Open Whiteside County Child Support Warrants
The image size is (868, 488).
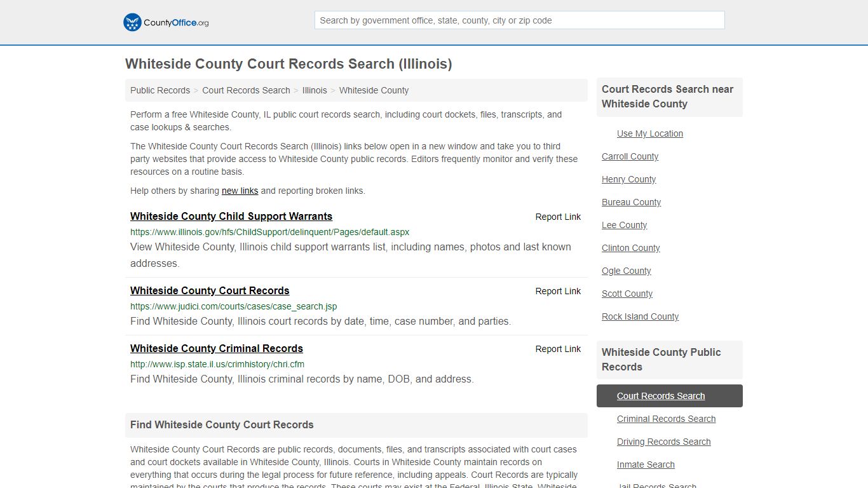pyautogui.click(x=231, y=216)
